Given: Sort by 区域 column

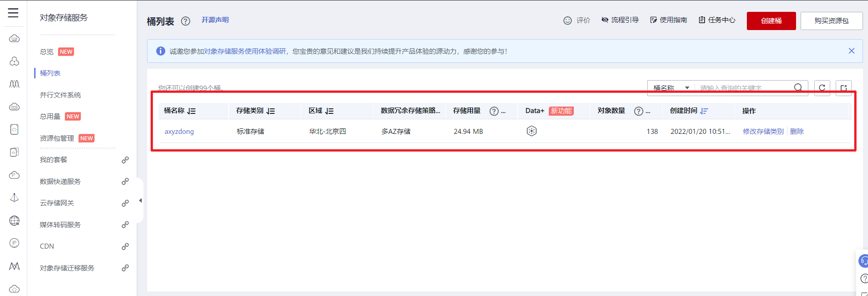Looking at the screenshot, I should [329, 111].
